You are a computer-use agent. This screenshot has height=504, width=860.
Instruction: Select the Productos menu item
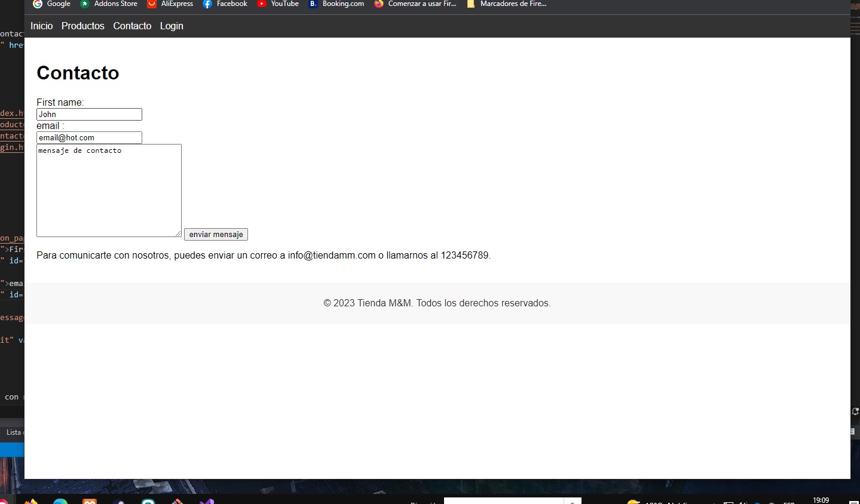tap(82, 26)
